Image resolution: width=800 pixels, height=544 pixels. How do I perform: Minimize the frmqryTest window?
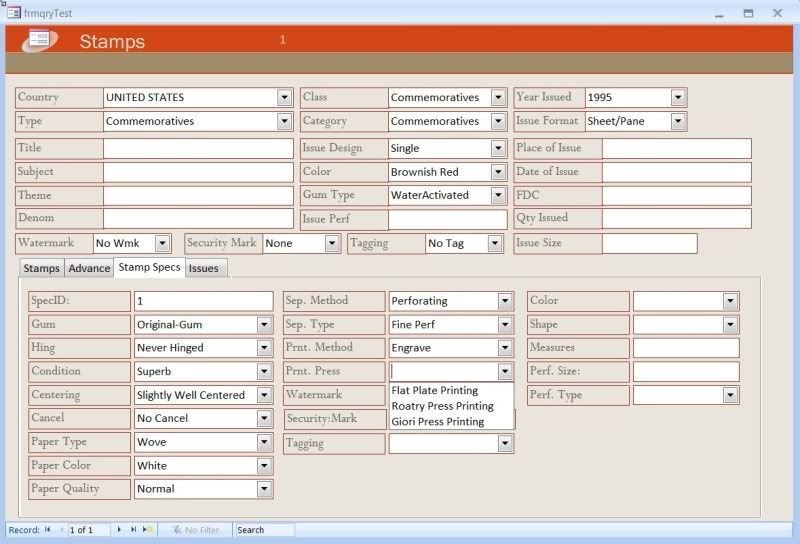point(719,13)
